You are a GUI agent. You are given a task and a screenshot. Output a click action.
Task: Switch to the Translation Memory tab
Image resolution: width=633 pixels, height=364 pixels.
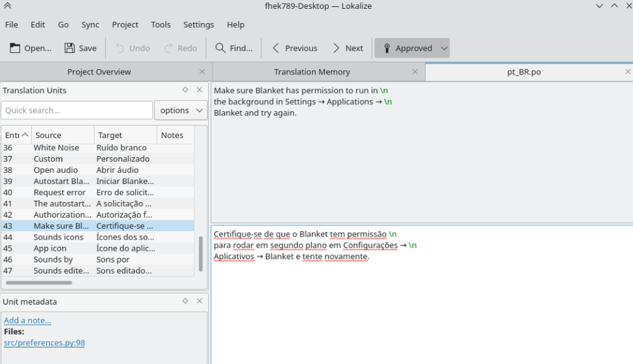[311, 72]
